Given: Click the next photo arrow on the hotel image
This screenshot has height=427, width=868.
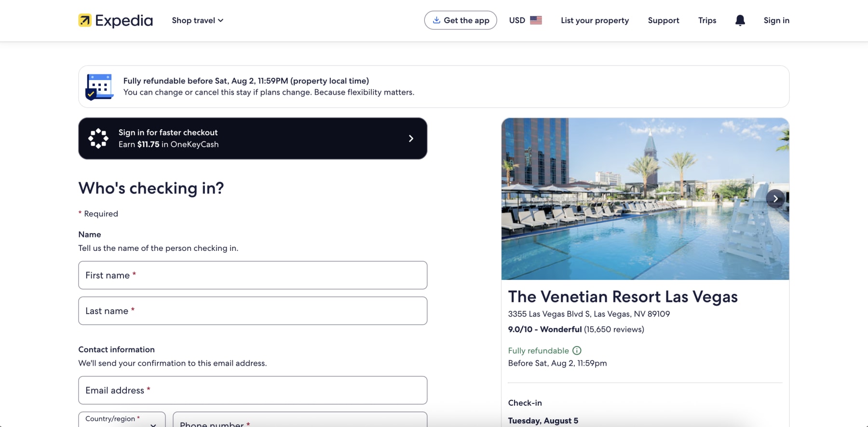Looking at the screenshot, I should click(775, 198).
